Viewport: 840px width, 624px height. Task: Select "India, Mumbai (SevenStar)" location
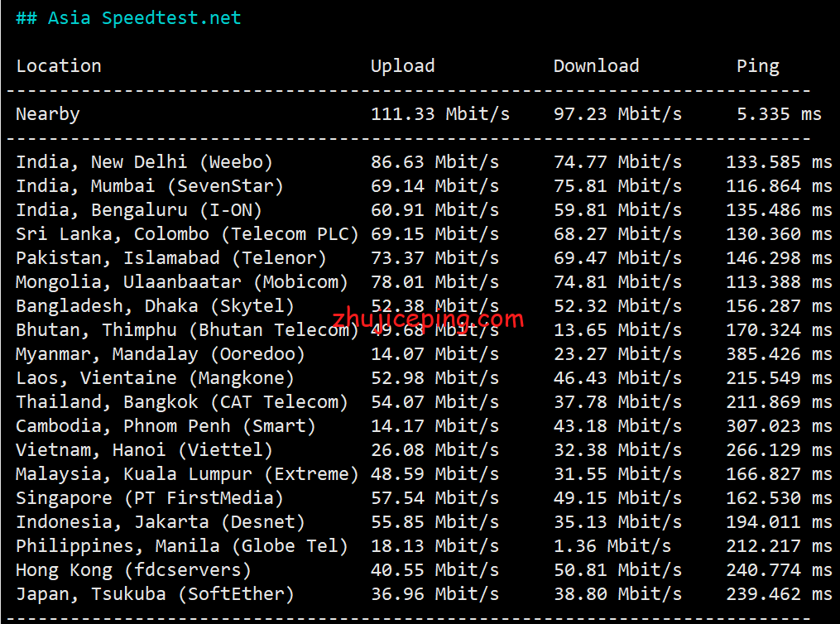pos(150,186)
